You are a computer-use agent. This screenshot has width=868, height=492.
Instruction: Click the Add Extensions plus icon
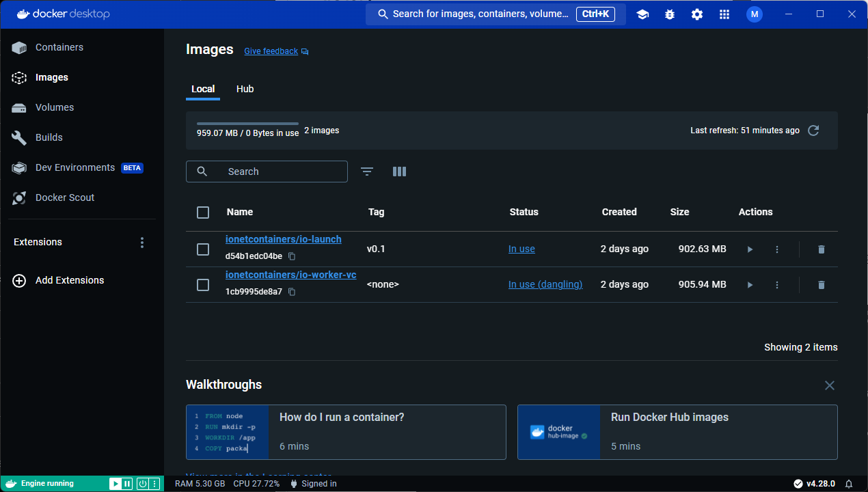click(19, 280)
